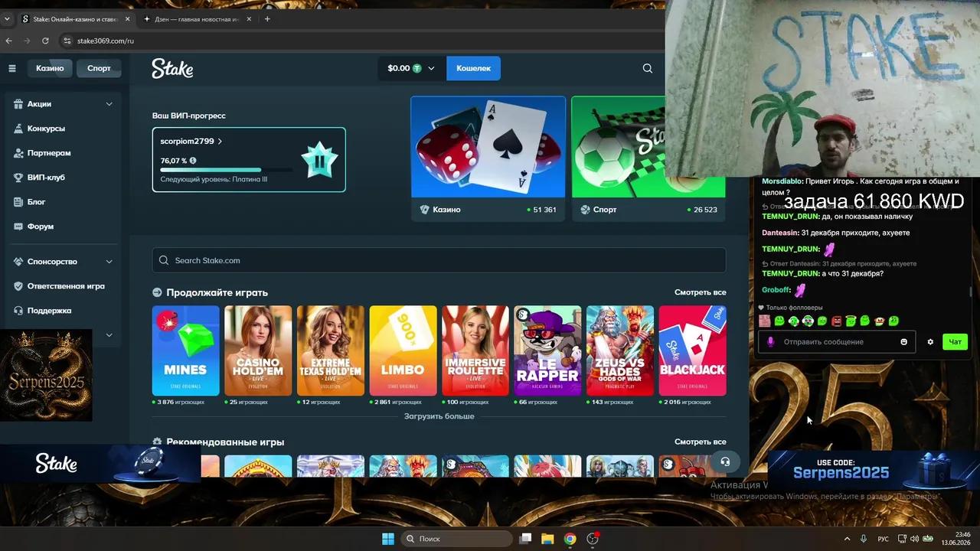The height and width of the screenshot is (551, 980).
Task: Expand the Chrome tab search dropdown
Action: tap(8, 19)
